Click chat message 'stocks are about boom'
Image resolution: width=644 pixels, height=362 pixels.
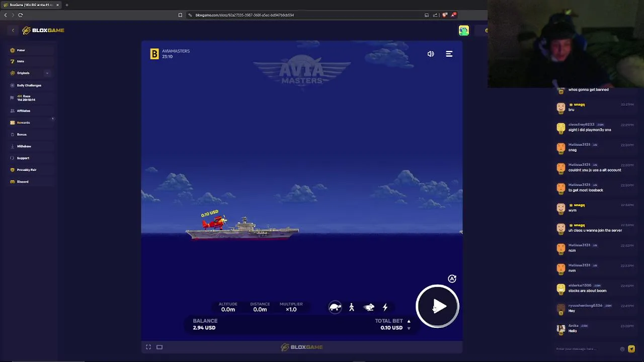click(x=587, y=291)
